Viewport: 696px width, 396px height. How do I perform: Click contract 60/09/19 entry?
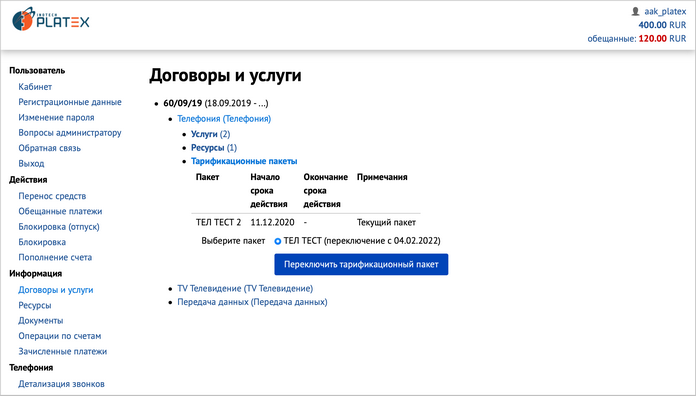[216, 103]
